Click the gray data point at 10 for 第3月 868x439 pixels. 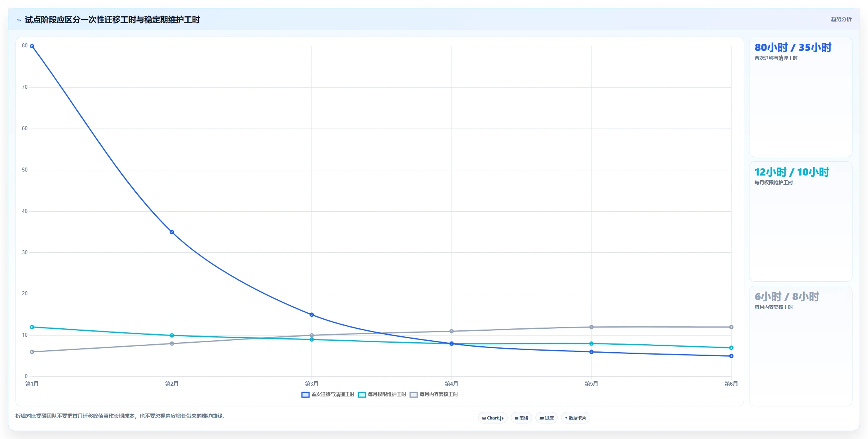pyautogui.click(x=312, y=336)
